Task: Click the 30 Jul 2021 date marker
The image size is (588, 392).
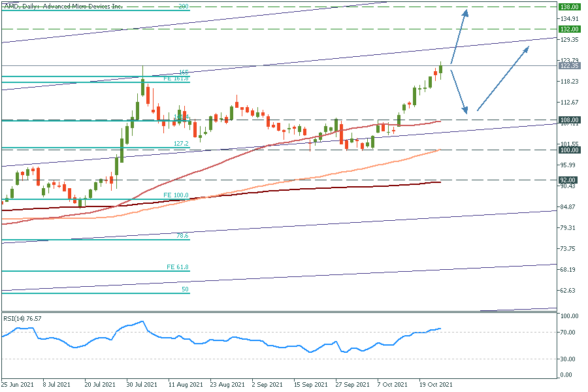Action: [141, 385]
